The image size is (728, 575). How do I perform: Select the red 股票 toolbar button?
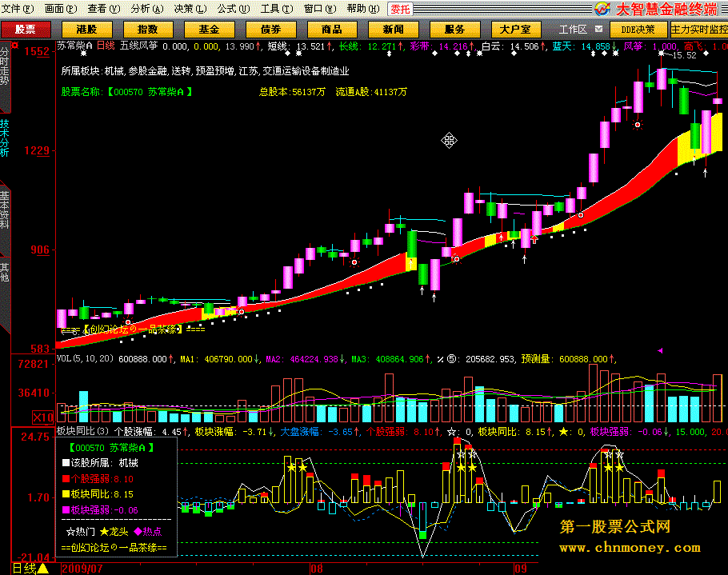click(x=26, y=30)
